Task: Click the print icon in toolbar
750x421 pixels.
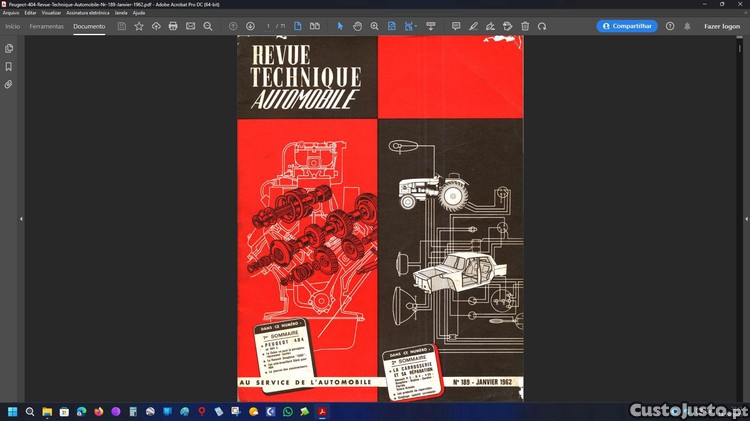Action: click(x=173, y=26)
